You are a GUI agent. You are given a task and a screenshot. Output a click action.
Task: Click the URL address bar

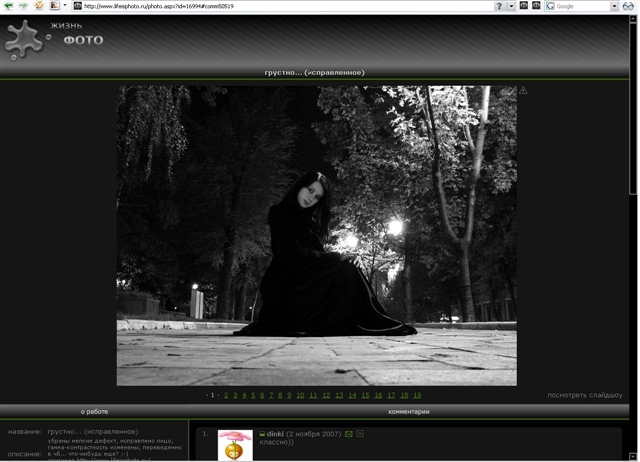click(280, 6)
